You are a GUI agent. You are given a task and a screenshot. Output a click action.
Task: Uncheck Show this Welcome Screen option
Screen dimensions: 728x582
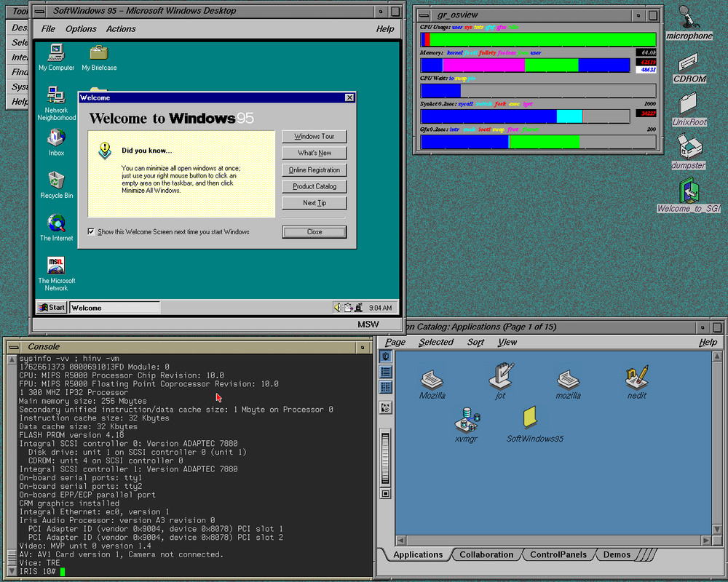[92, 231]
